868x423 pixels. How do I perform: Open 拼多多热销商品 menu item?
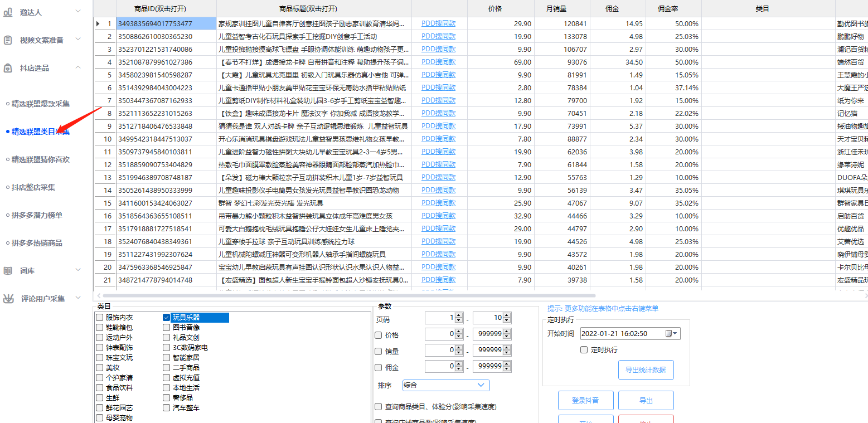(37, 243)
